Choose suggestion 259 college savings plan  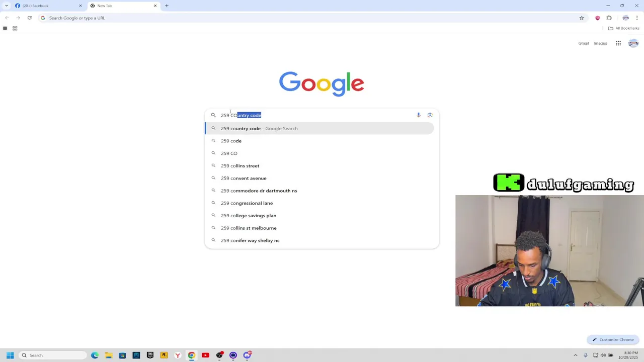[x=319, y=216]
